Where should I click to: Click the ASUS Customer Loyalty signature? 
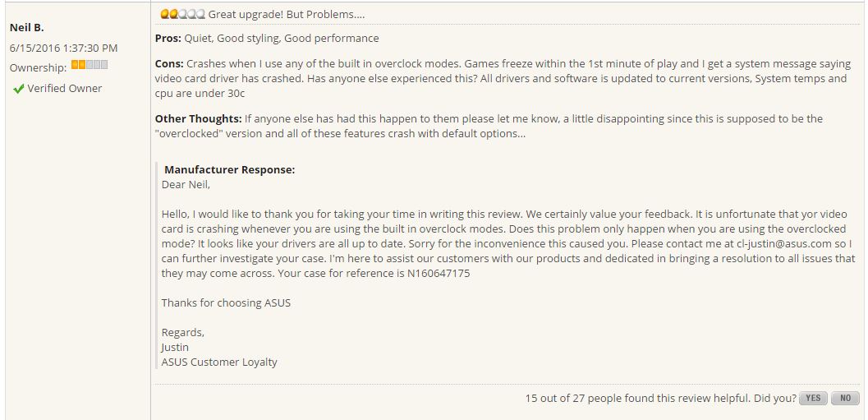click(219, 362)
